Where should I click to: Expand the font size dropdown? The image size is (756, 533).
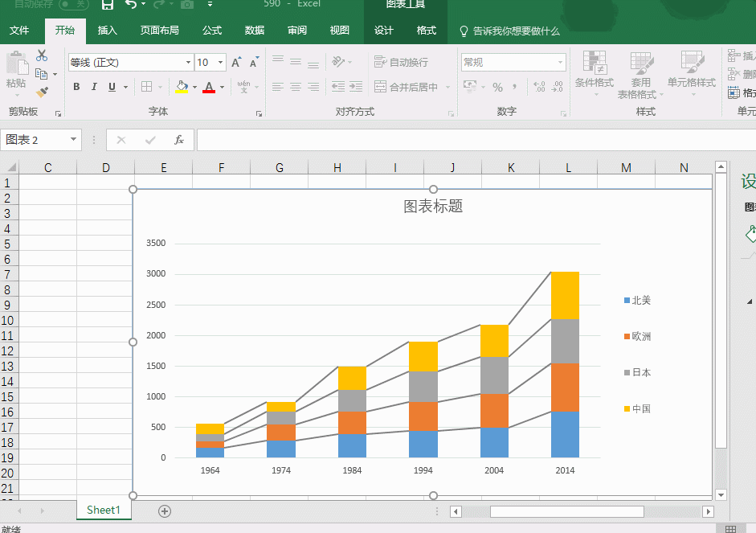click(x=221, y=63)
